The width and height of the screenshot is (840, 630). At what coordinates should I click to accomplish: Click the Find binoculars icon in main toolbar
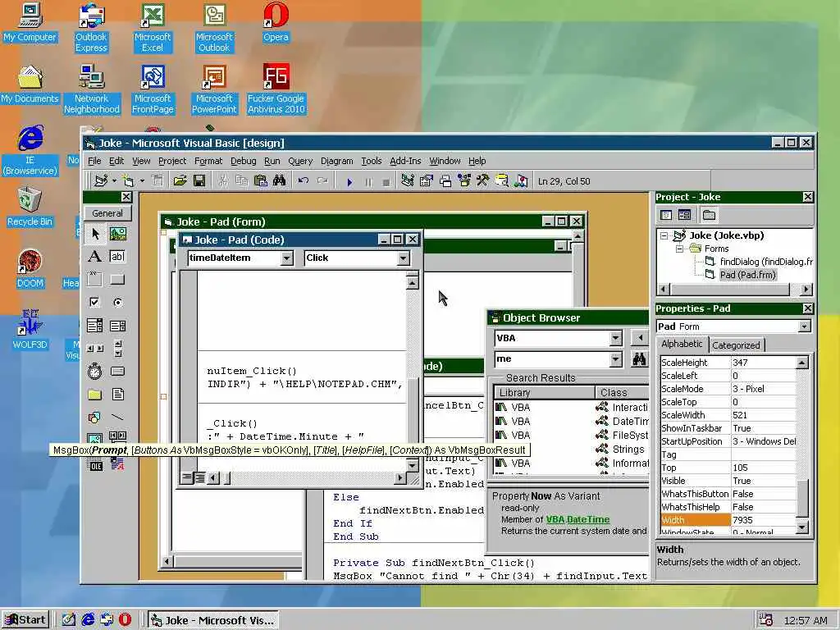coord(279,181)
